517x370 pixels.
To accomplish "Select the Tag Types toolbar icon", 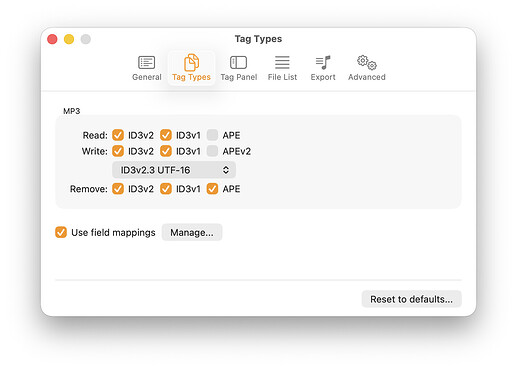I will click(x=191, y=68).
